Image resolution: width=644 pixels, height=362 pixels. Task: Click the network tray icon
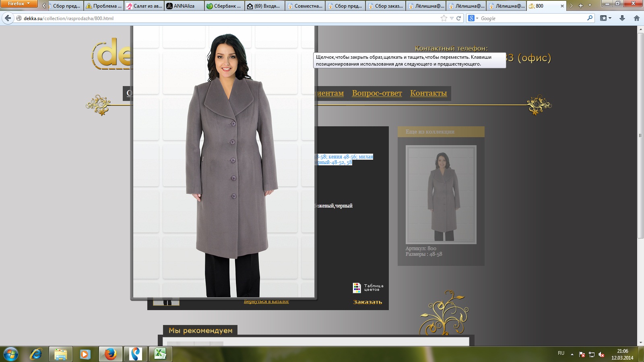coord(592,354)
